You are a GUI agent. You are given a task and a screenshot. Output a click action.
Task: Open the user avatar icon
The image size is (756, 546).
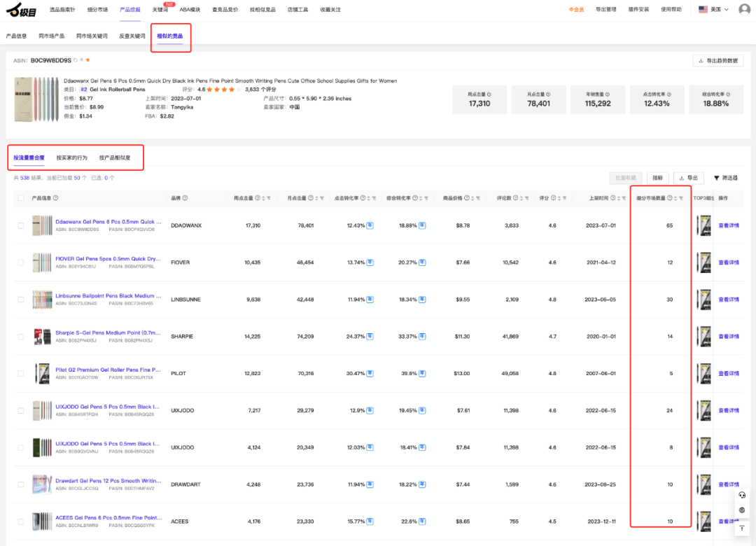click(744, 9)
